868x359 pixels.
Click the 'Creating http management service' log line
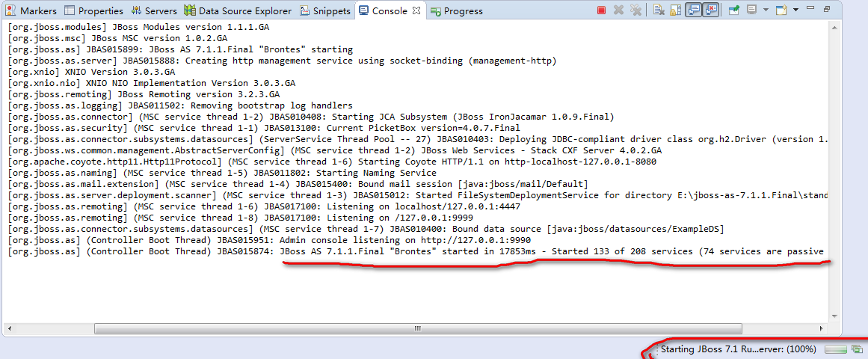coord(282,61)
